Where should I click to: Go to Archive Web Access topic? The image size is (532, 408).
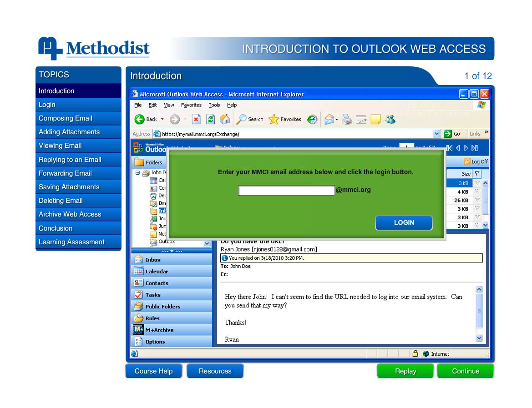[x=78, y=214]
